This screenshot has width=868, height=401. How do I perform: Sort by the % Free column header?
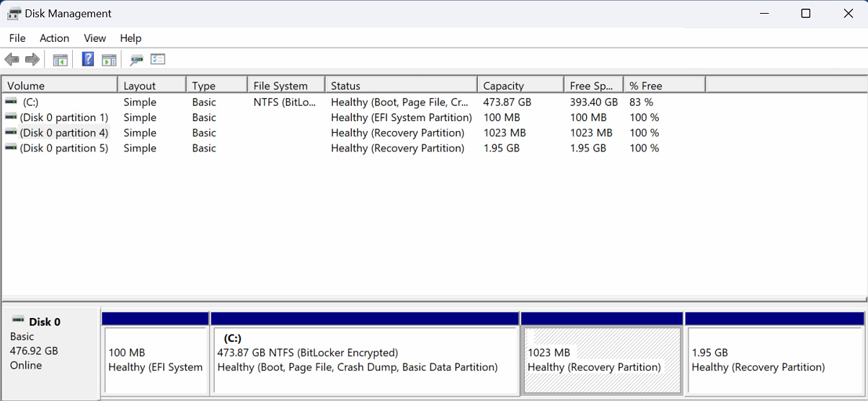[x=664, y=85]
